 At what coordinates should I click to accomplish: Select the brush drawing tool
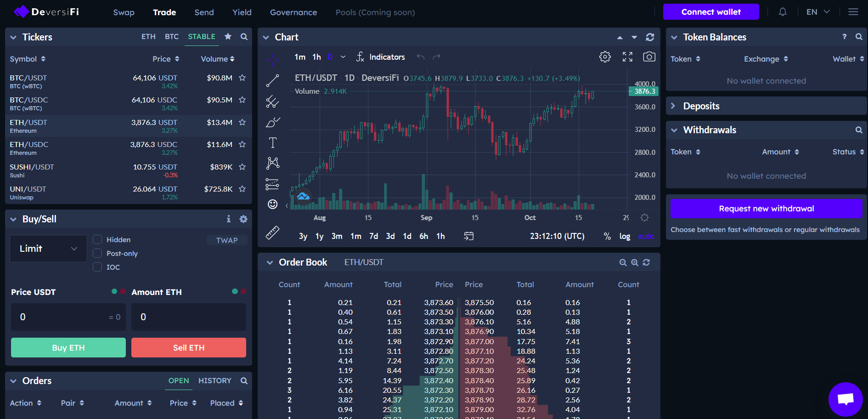[273, 122]
